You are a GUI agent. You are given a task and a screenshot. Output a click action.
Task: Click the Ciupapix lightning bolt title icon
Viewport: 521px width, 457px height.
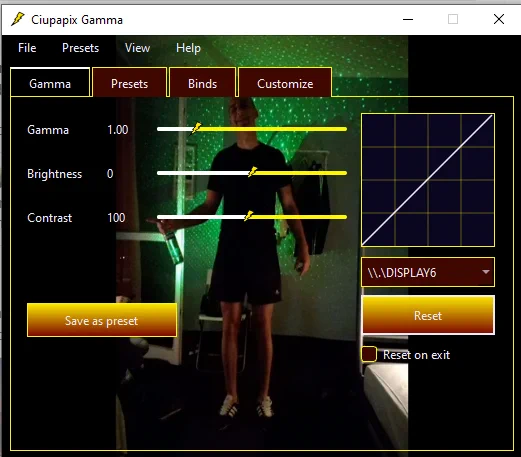(x=18, y=19)
